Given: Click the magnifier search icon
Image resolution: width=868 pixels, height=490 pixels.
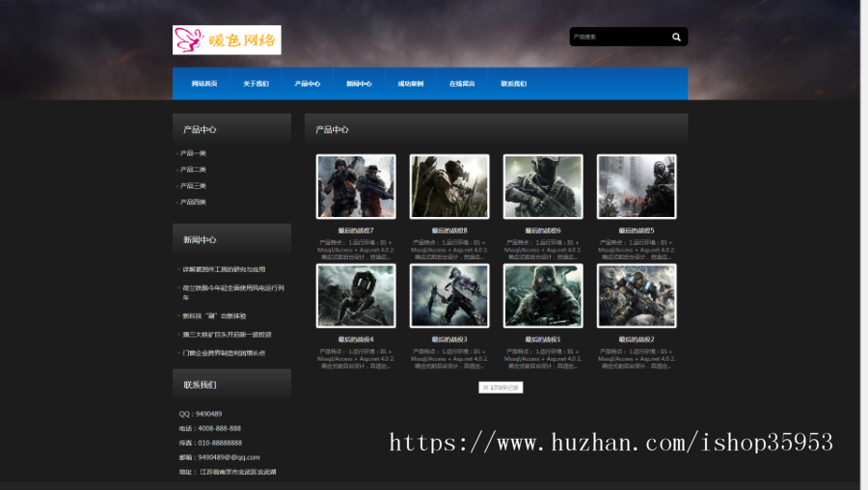Looking at the screenshot, I should pyautogui.click(x=676, y=37).
